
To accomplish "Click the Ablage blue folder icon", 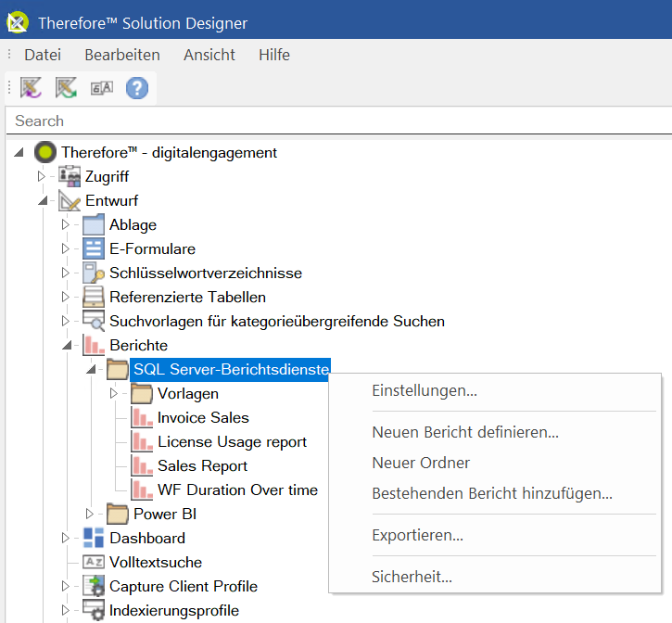I will [94, 224].
